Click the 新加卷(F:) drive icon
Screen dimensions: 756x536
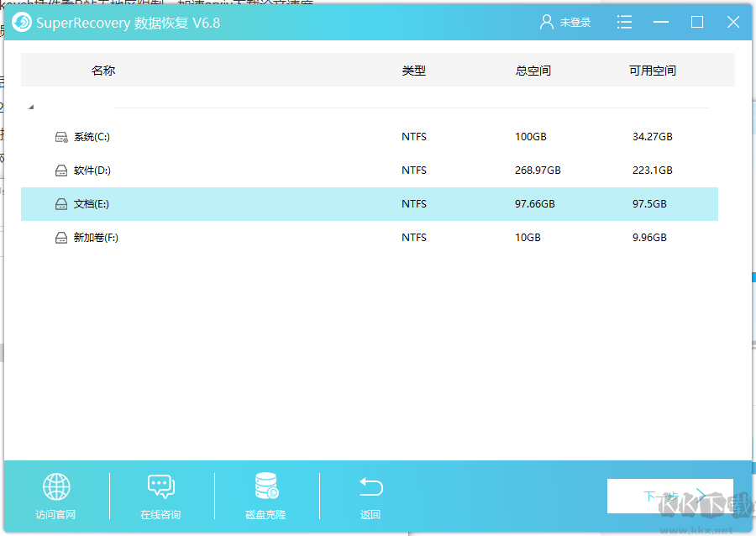pyautogui.click(x=61, y=238)
